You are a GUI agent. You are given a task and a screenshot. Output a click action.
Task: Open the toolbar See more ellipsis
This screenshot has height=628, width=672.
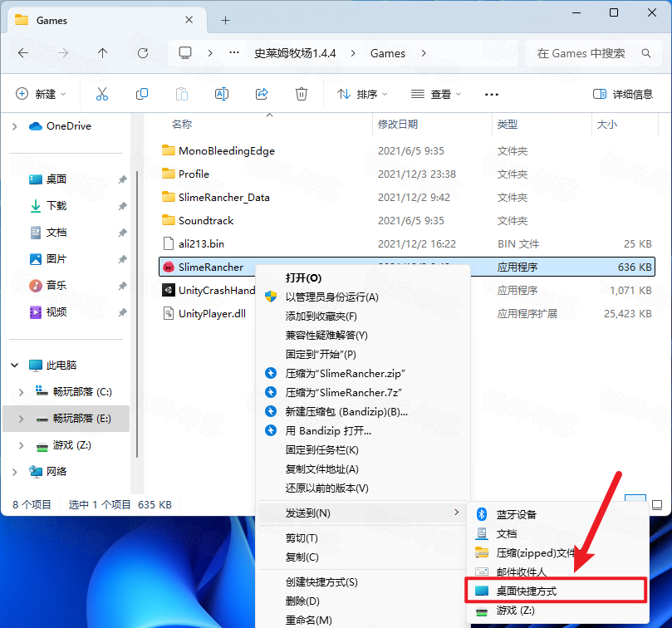point(492,95)
